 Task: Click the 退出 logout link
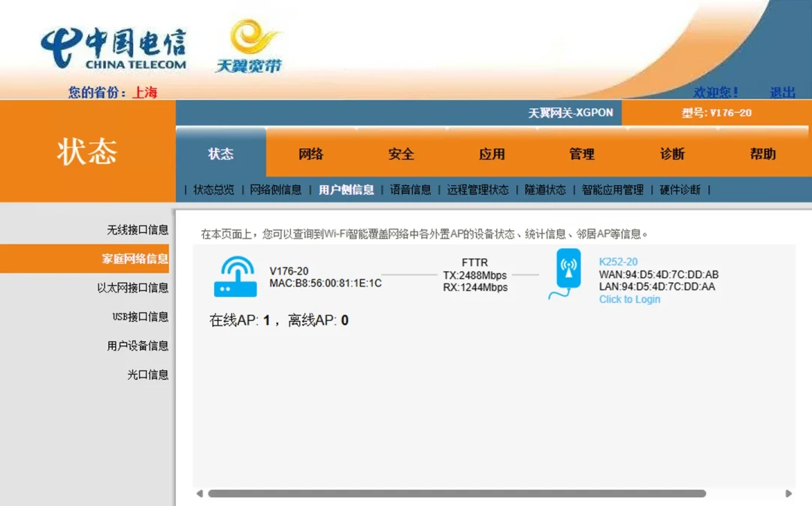pos(783,92)
